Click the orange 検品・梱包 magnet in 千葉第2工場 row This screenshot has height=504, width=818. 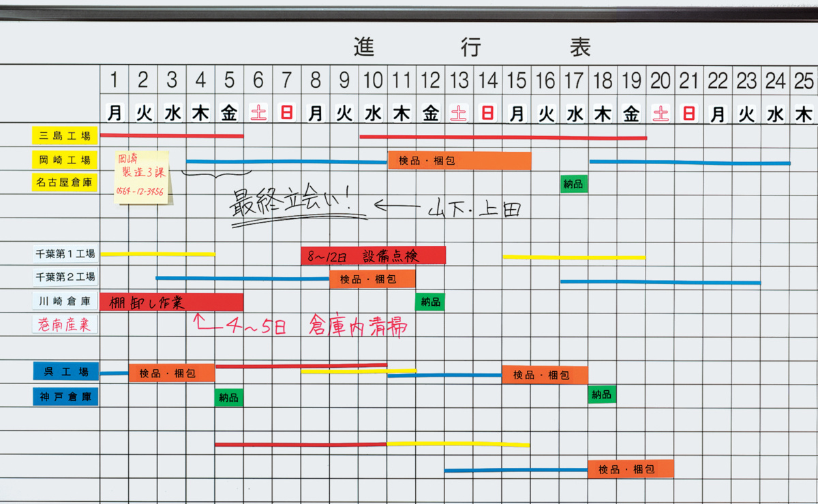[x=372, y=279]
